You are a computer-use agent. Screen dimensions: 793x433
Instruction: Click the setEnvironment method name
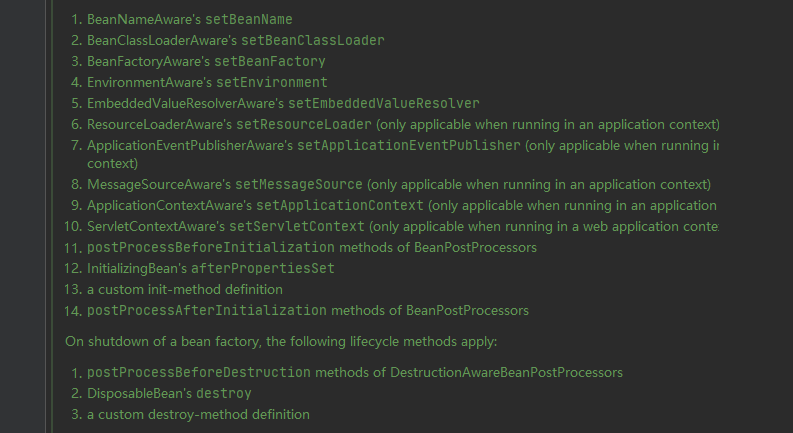pos(272,82)
